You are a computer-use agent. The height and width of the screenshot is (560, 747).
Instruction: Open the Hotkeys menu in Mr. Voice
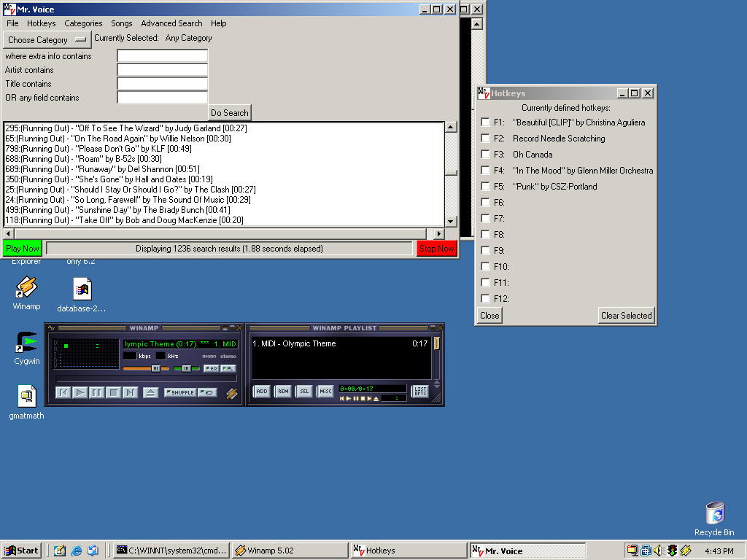pyautogui.click(x=41, y=23)
